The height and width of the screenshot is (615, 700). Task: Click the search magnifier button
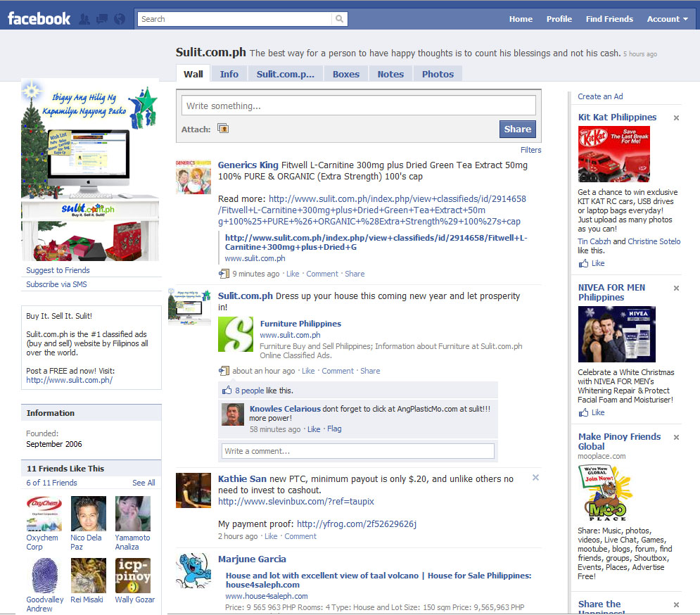click(339, 19)
